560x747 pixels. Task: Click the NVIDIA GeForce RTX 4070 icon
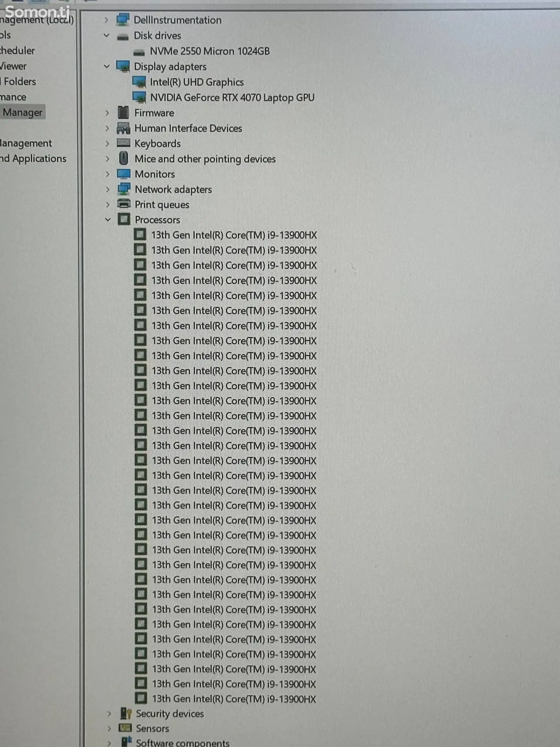[139, 97]
